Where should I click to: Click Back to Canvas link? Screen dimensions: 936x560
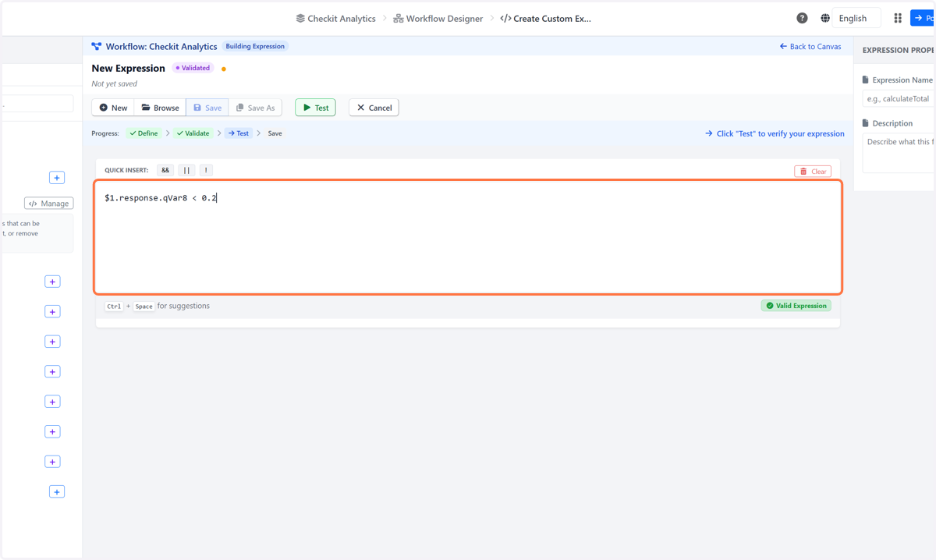point(810,47)
